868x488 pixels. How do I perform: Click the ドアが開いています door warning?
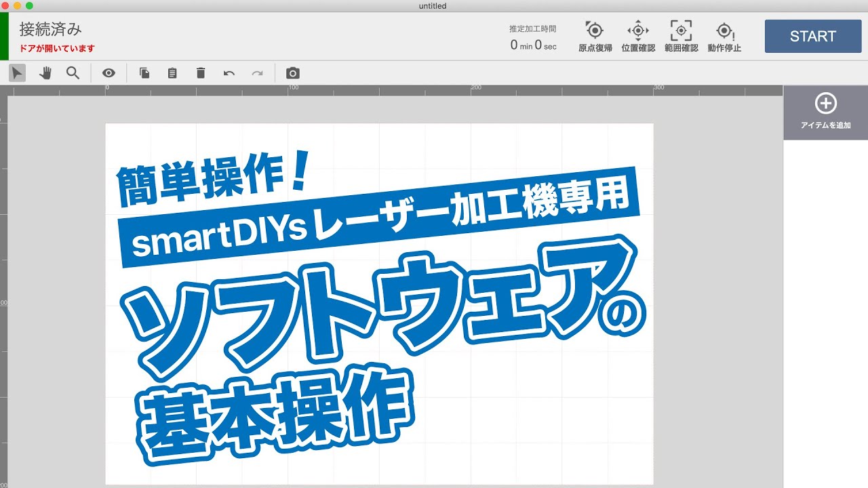point(57,48)
